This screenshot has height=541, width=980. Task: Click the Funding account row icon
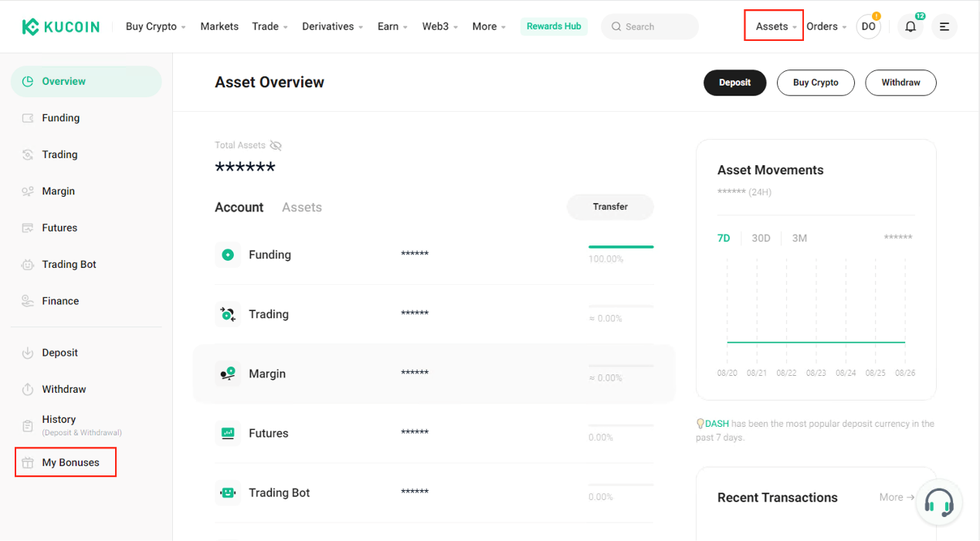[x=228, y=255]
